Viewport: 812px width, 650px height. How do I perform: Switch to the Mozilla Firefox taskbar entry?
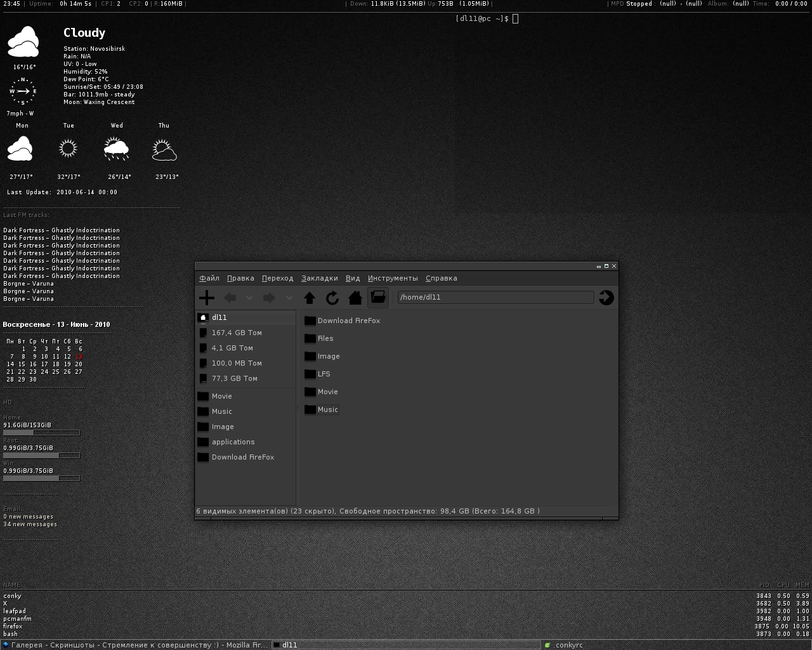[136, 645]
